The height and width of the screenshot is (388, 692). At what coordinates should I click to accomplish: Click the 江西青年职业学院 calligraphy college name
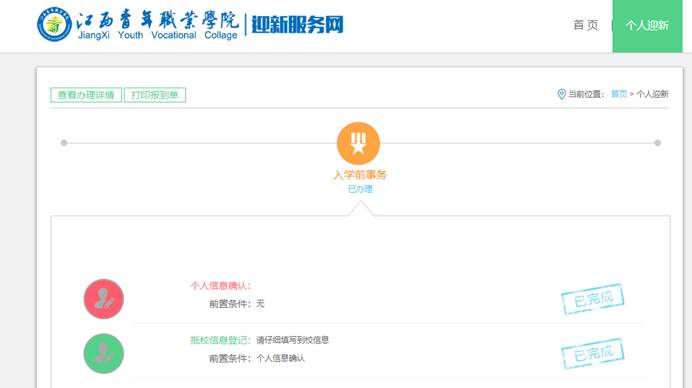[x=158, y=19]
